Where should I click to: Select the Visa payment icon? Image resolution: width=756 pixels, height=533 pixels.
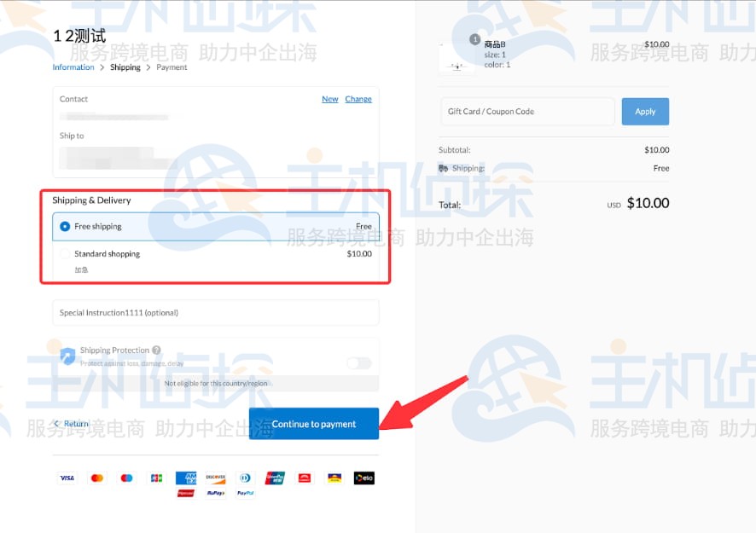coord(67,478)
